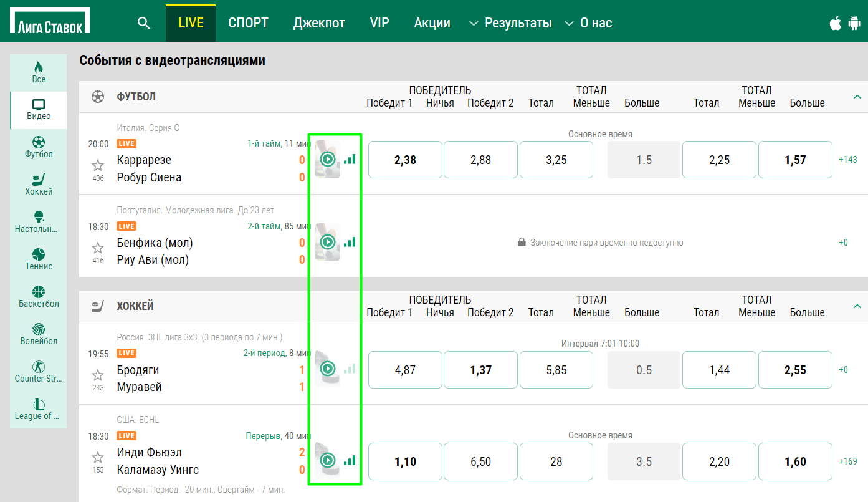Select the League of Legends filter
This screenshot has width=868, height=502.
(39, 409)
